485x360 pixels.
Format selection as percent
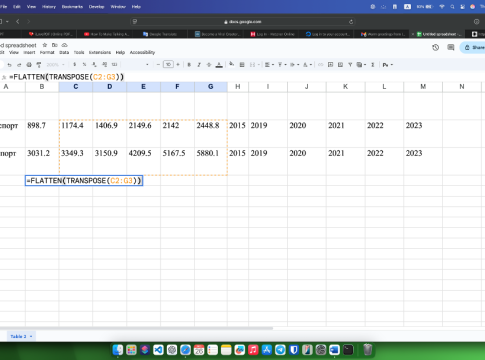(84, 65)
